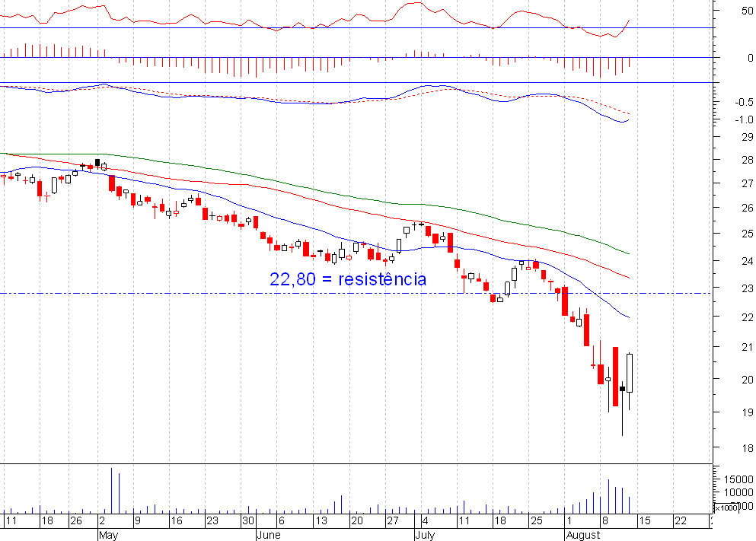
Task: Click the August month label on the time axis
Action: (x=583, y=535)
